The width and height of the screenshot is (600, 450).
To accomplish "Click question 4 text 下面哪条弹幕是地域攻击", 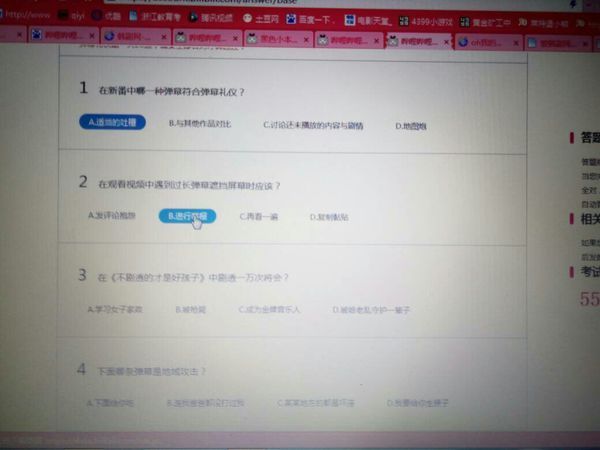I will tap(152, 371).
